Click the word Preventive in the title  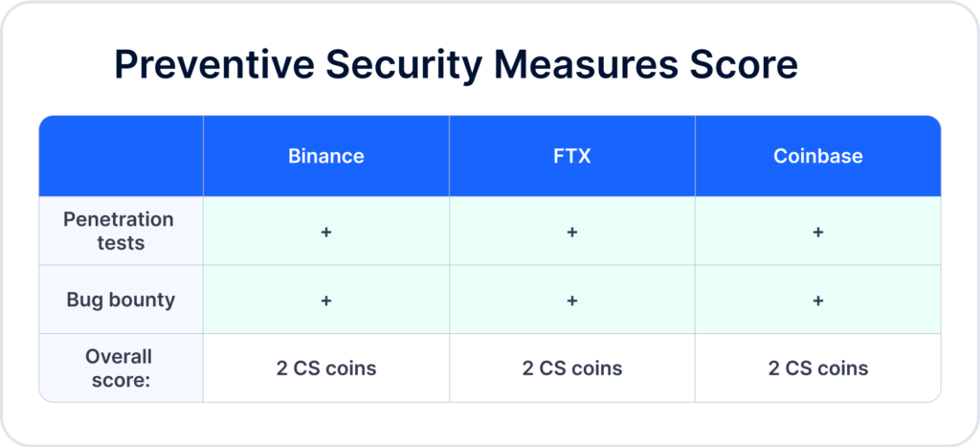pyautogui.click(x=213, y=64)
